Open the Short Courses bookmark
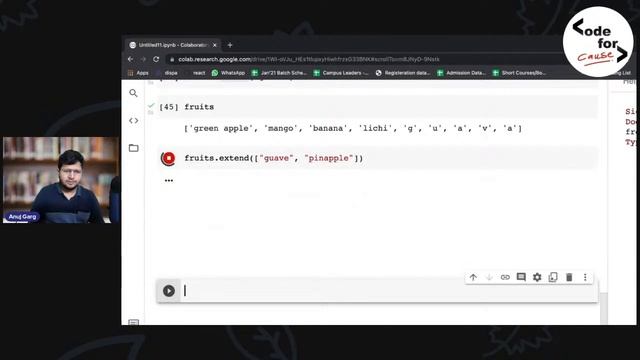 click(519, 73)
